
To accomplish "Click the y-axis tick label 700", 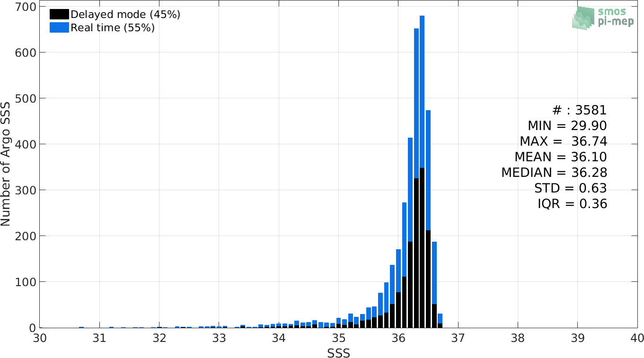I will click(x=26, y=7).
